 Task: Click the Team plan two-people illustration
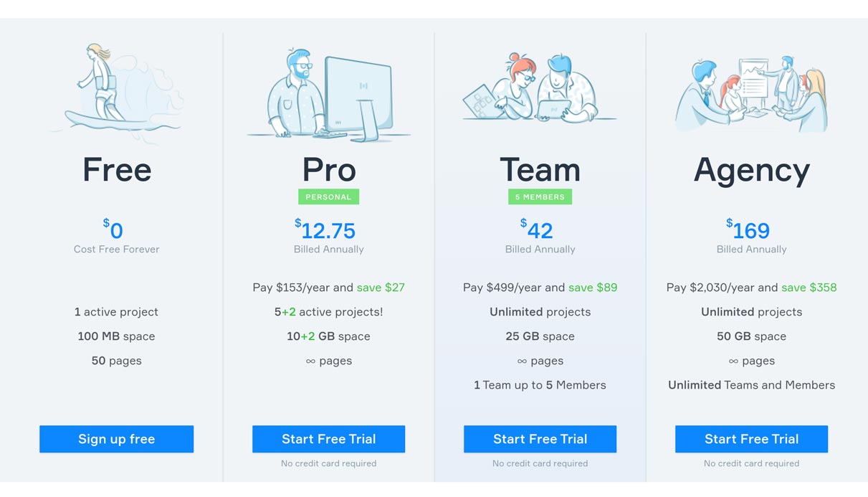540,90
